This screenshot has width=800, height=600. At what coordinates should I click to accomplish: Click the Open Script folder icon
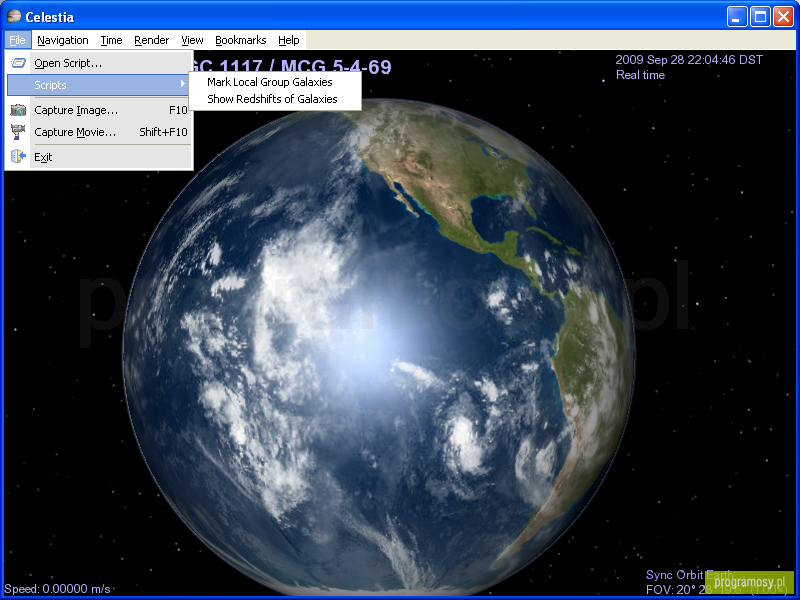coord(18,63)
